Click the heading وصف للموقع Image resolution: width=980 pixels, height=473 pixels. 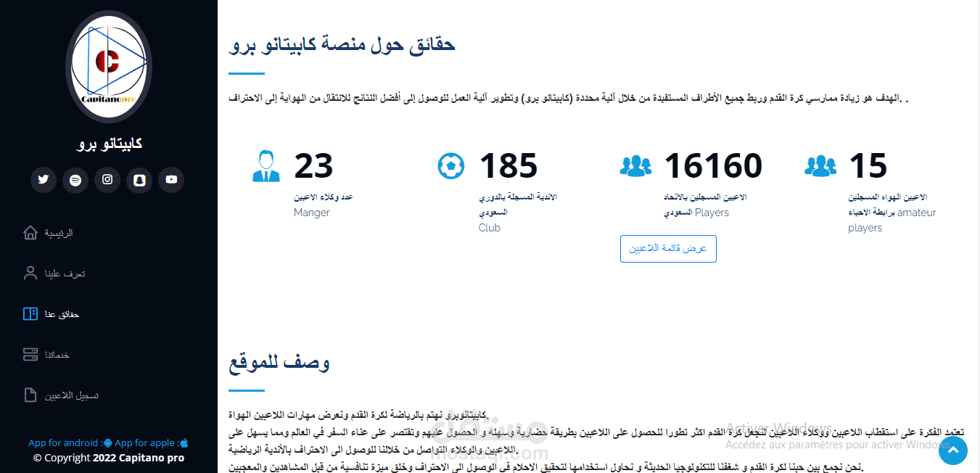279,362
